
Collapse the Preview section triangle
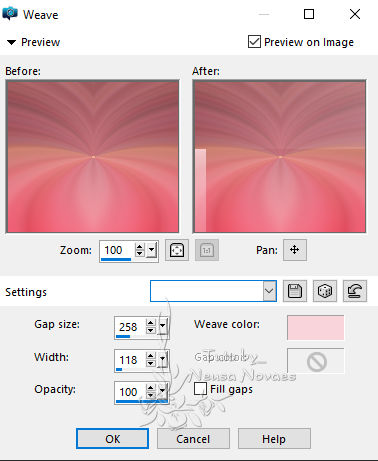click(x=12, y=42)
